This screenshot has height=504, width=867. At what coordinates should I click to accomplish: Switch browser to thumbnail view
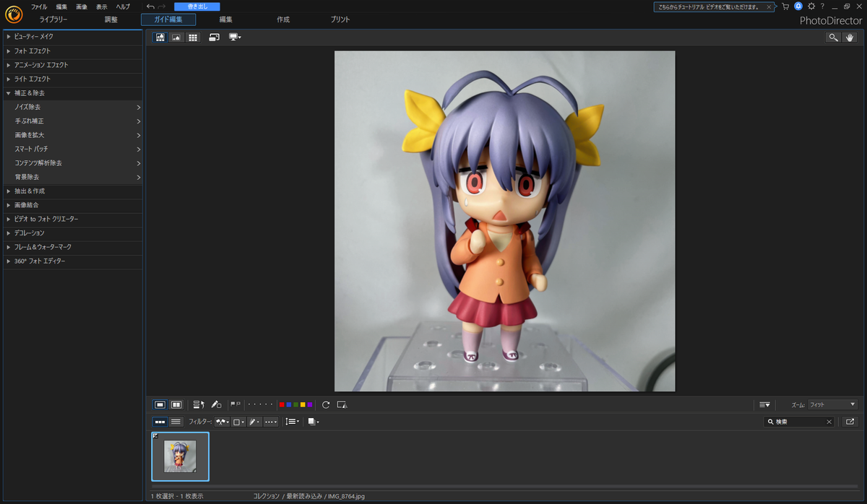point(160,422)
